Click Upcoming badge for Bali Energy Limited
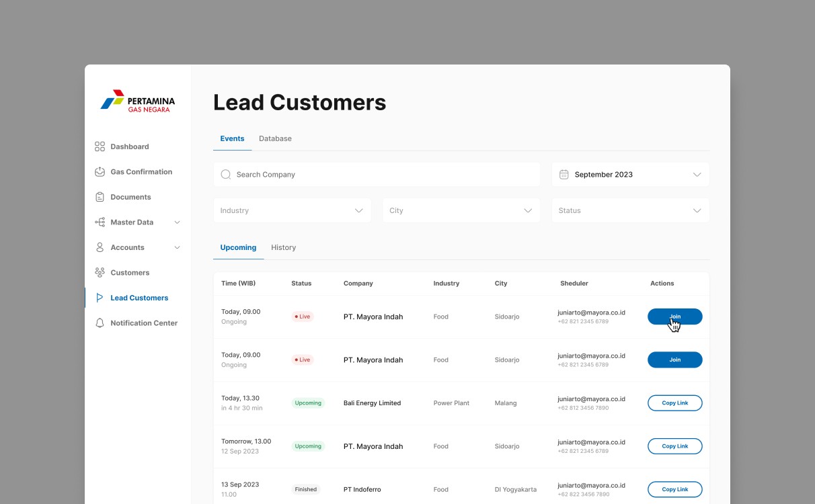 point(308,403)
